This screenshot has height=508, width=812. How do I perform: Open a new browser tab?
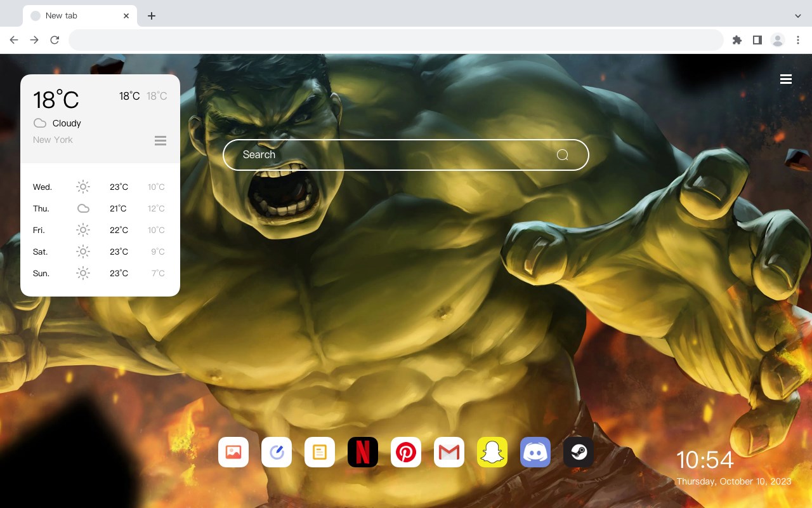click(x=151, y=16)
